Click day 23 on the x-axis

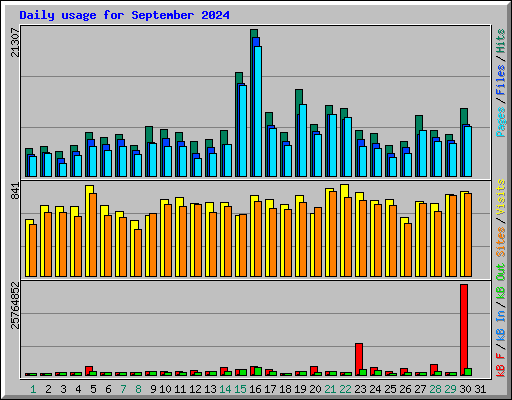coord(360,389)
